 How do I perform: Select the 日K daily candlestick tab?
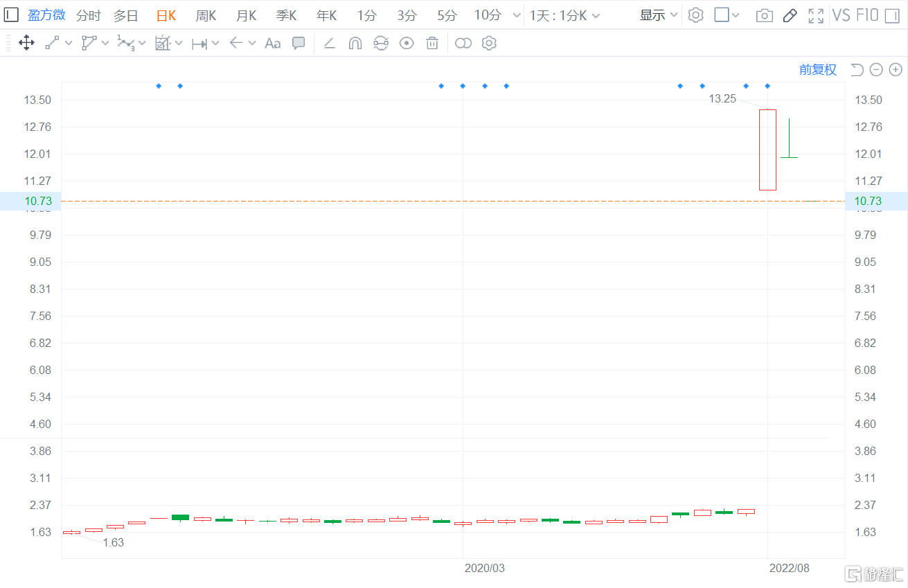(x=166, y=15)
